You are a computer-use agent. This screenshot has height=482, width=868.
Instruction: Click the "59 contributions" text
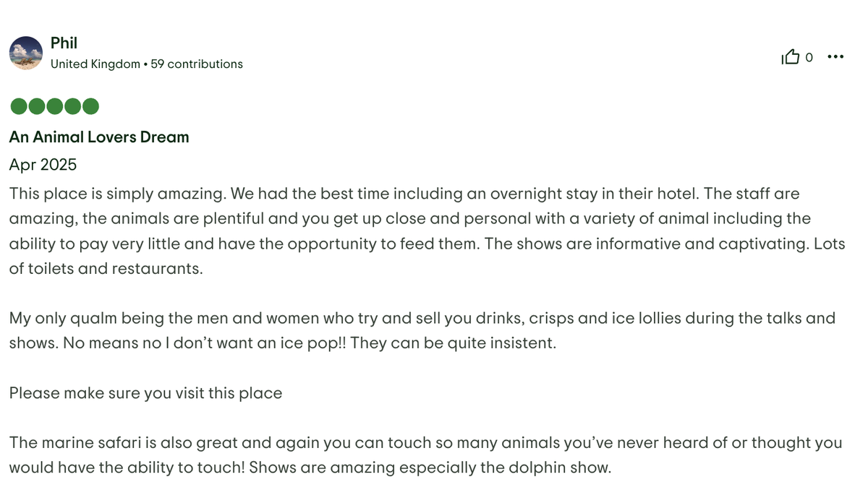pos(197,64)
